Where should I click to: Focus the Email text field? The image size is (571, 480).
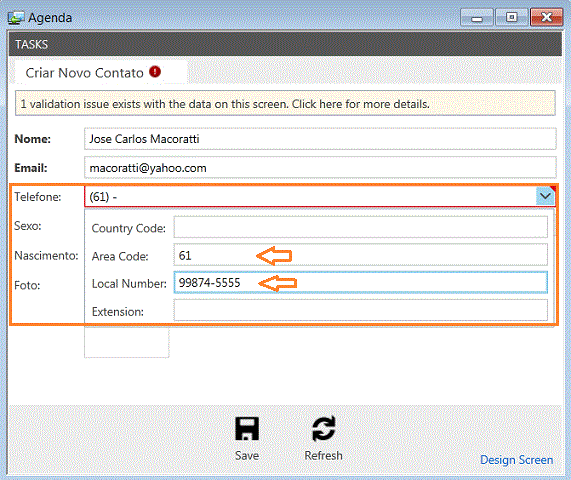[320, 168]
